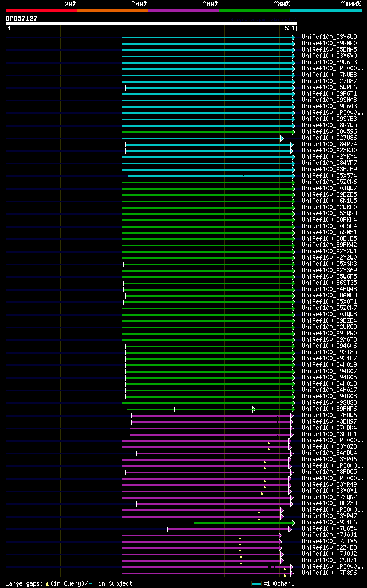Select the UniRef100_B4FQ48 label
This screenshot has height=588, width=367.
click(330, 289)
